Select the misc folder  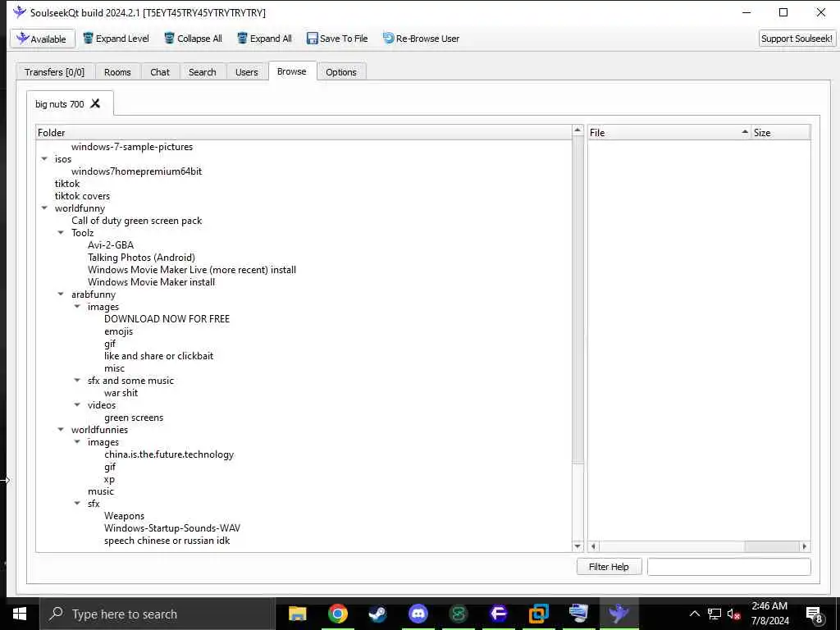click(114, 368)
